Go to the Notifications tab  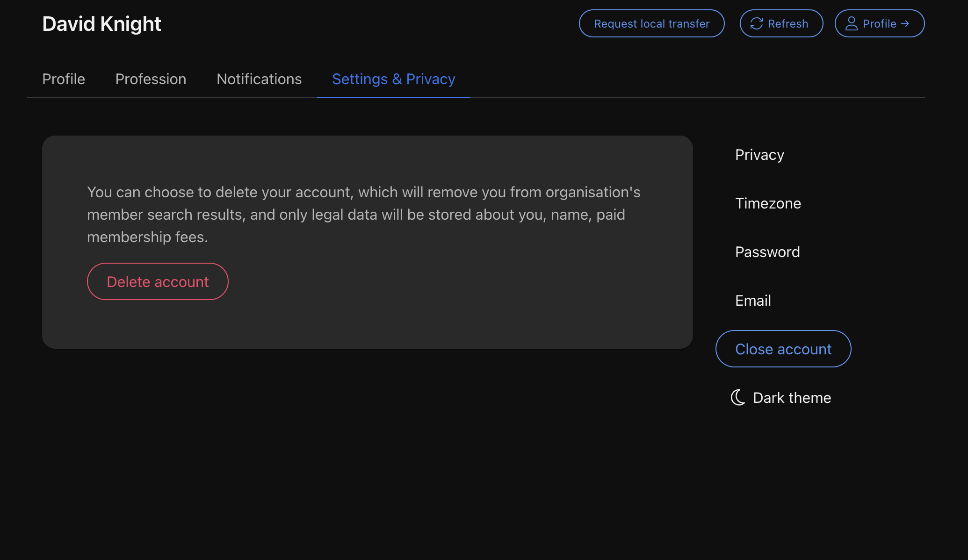click(x=259, y=79)
